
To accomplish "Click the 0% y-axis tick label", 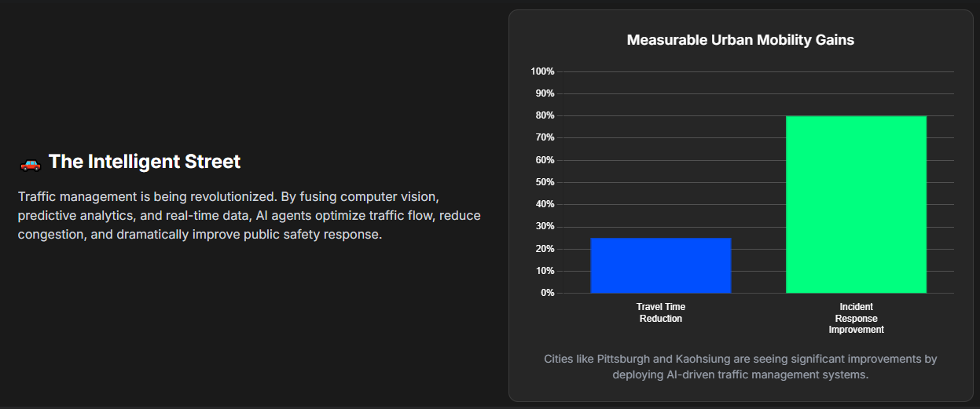I will click(547, 293).
